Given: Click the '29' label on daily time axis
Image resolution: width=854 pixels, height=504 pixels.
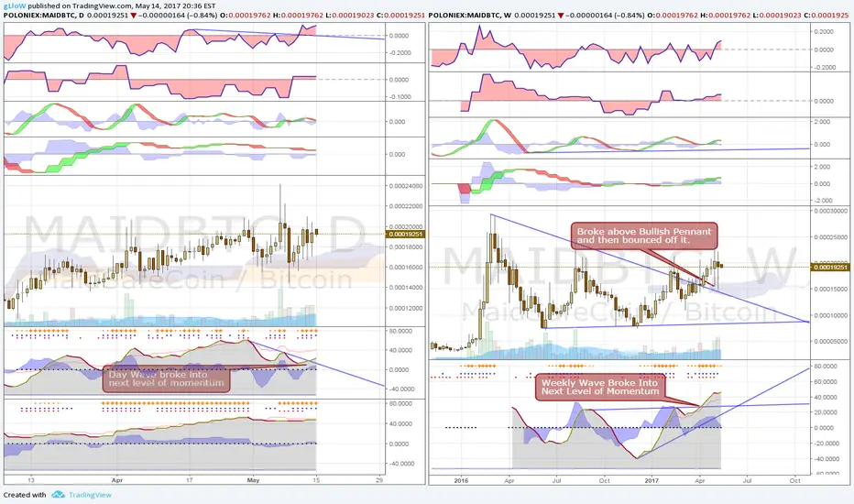Looking at the screenshot, I should click(379, 480).
